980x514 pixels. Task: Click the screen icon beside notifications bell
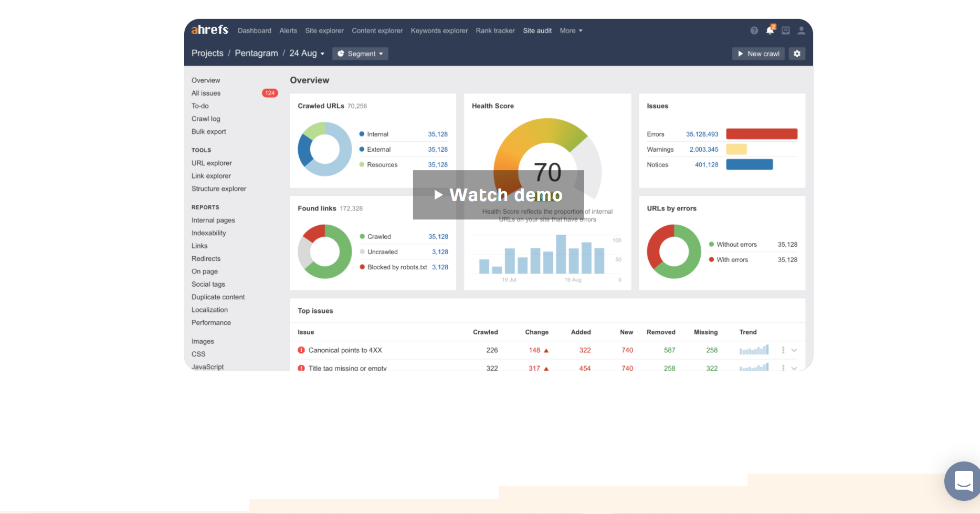click(785, 30)
